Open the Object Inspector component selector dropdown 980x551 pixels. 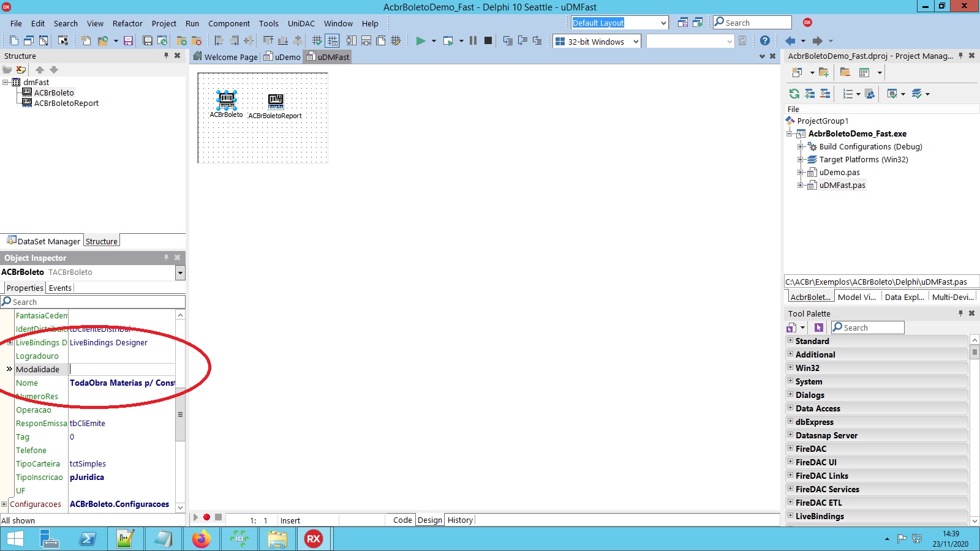tap(180, 272)
